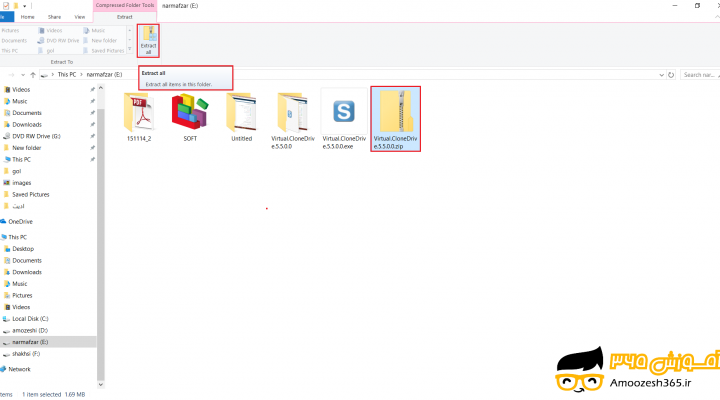Click the search box for narmafzar
This screenshot has width=720, height=400.
pyautogui.click(x=700, y=74)
